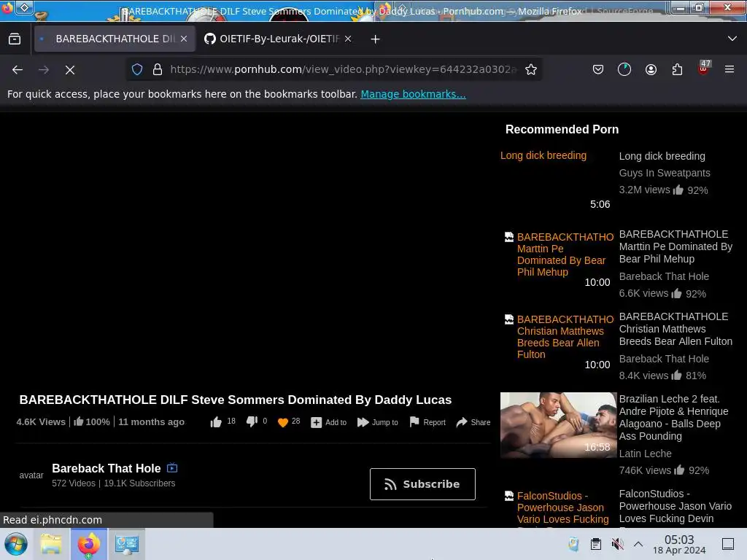Unmute via the tray volume icon
747x560 pixels.
(x=617, y=544)
